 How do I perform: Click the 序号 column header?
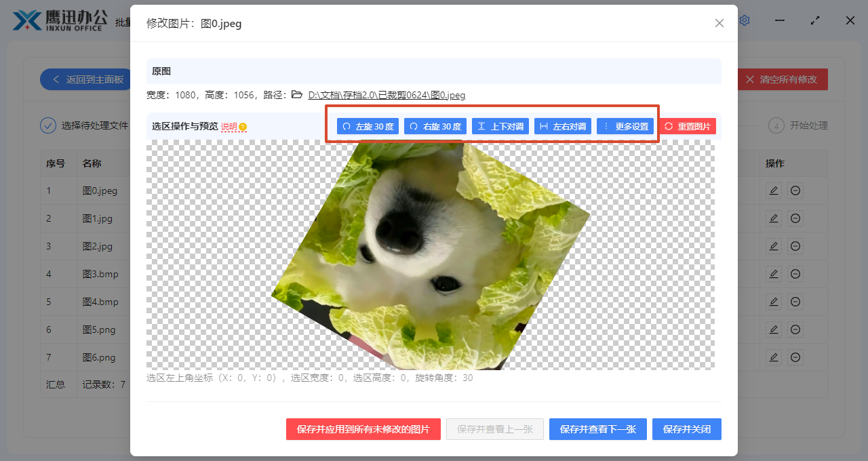tap(56, 163)
